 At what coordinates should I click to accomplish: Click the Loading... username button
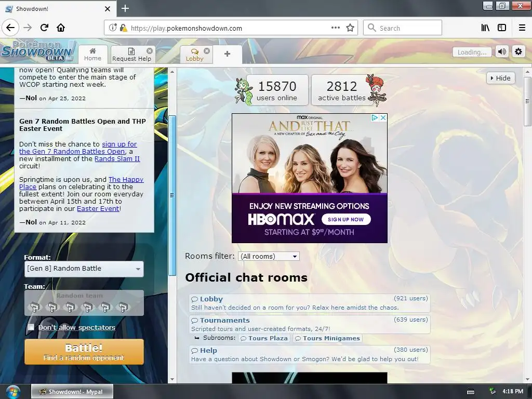pyautogui.click(x=472, y=52)
